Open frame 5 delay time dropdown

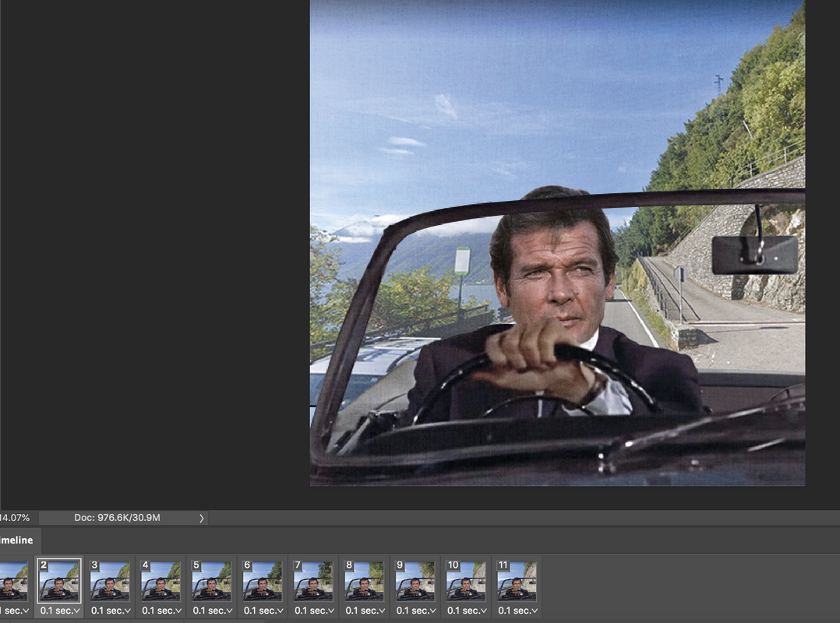[213, 611]
